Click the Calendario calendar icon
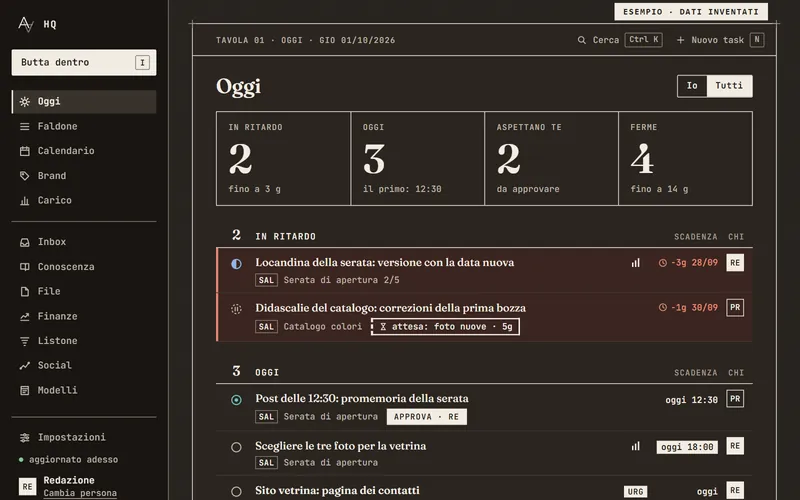 coord(24,151)
